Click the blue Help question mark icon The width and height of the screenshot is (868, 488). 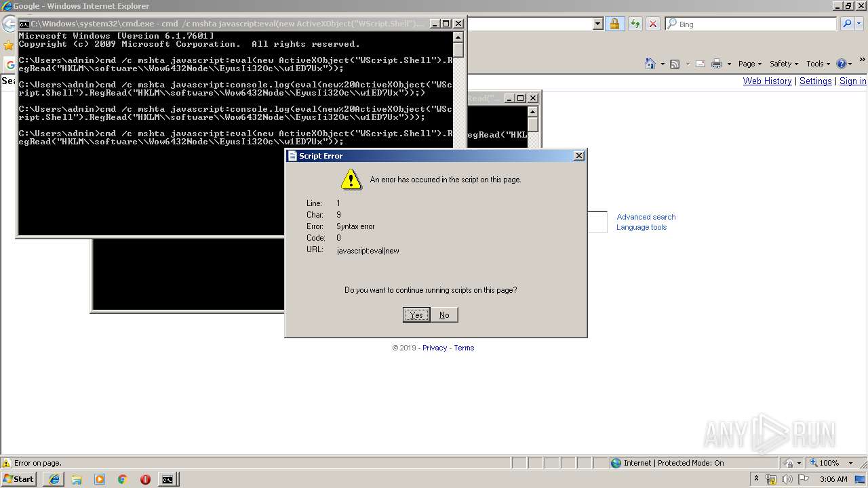(x=842, y=64)
